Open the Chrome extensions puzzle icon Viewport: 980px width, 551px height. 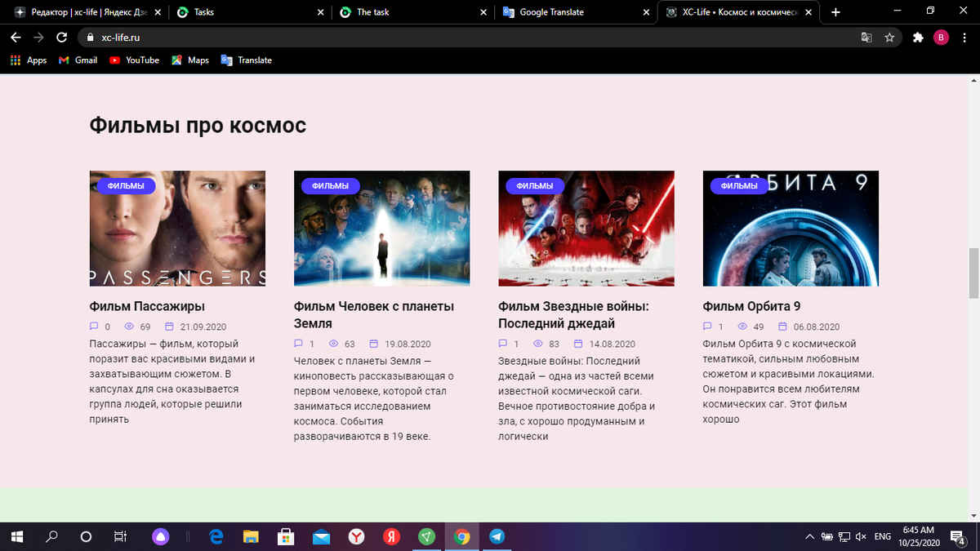(918, 38)
